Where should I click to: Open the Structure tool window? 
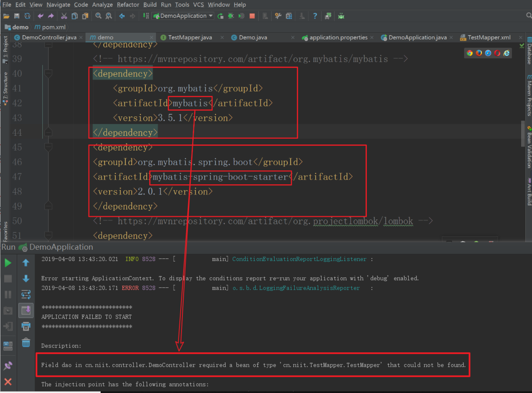coord(5,88)
